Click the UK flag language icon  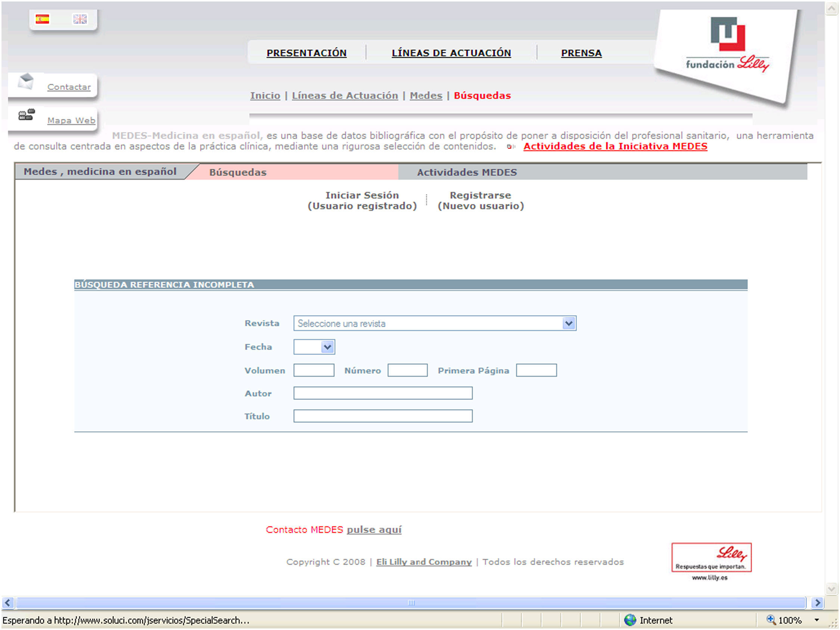coord(80,19)
